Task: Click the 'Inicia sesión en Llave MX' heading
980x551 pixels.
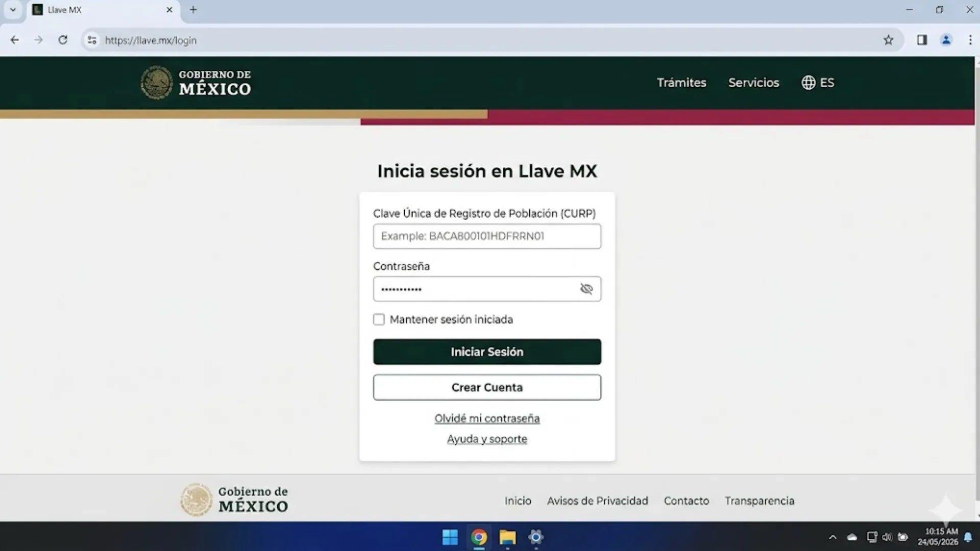Action: tap(487, 171)
